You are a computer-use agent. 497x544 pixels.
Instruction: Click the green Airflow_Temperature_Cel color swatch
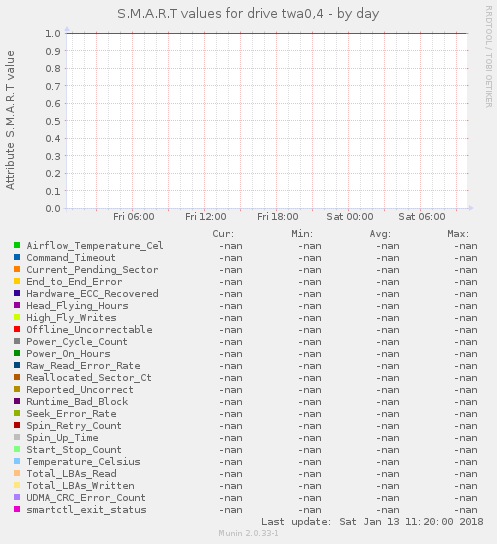[17, 245]
